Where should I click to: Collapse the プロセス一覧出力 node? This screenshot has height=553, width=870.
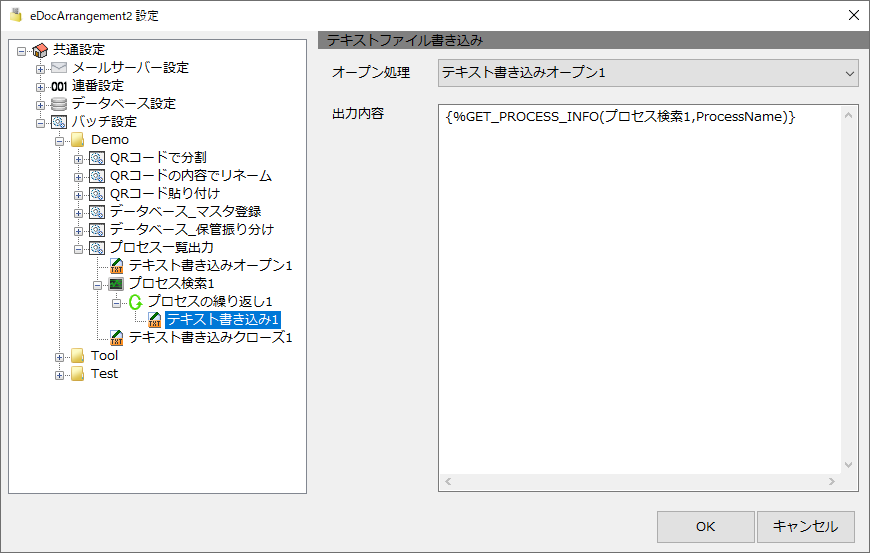point(78,249)
